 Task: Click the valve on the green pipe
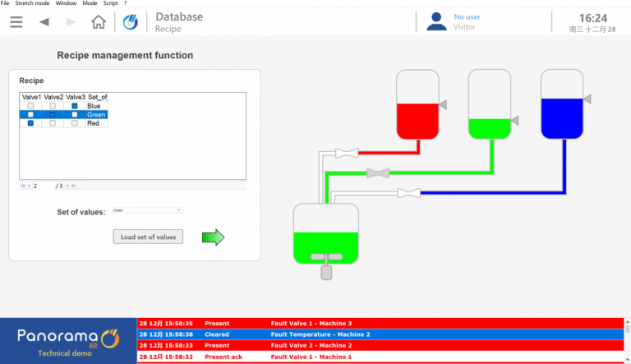(377, 173)
